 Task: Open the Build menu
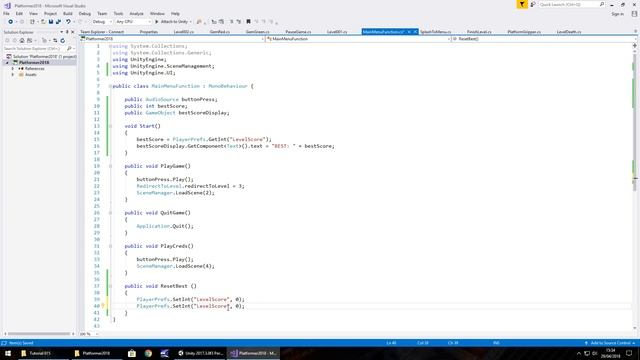tap(68, 13)
